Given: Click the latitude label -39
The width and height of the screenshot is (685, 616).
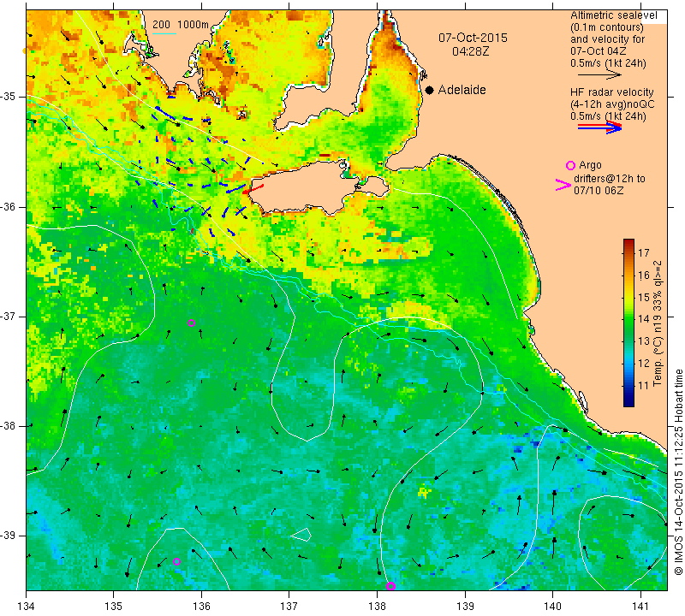Looking at the screenshot, I should tap(8, 536).
